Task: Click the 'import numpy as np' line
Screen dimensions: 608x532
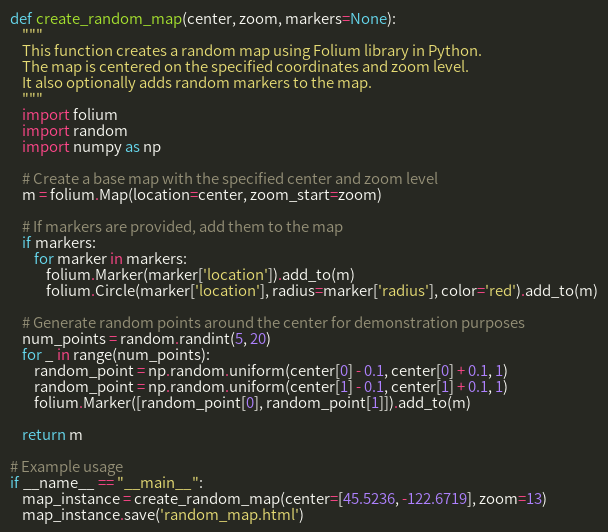Action: pyautogui.click(x=92, y=147)
